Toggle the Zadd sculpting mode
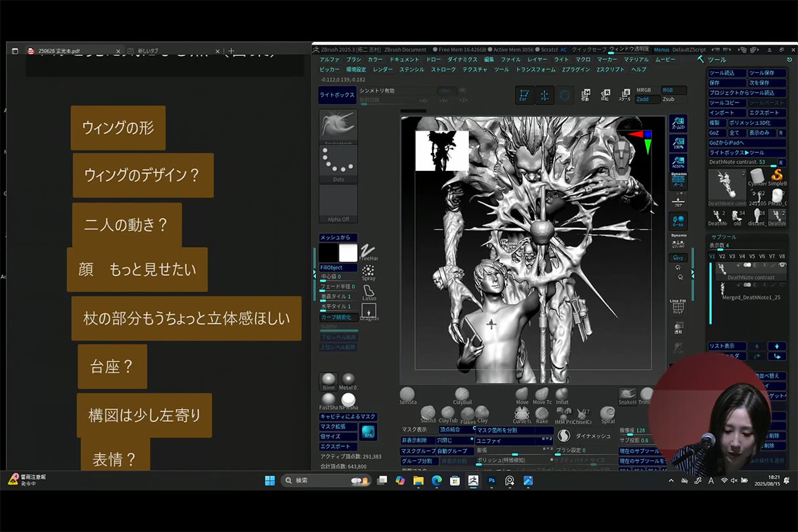 [647, 99]
